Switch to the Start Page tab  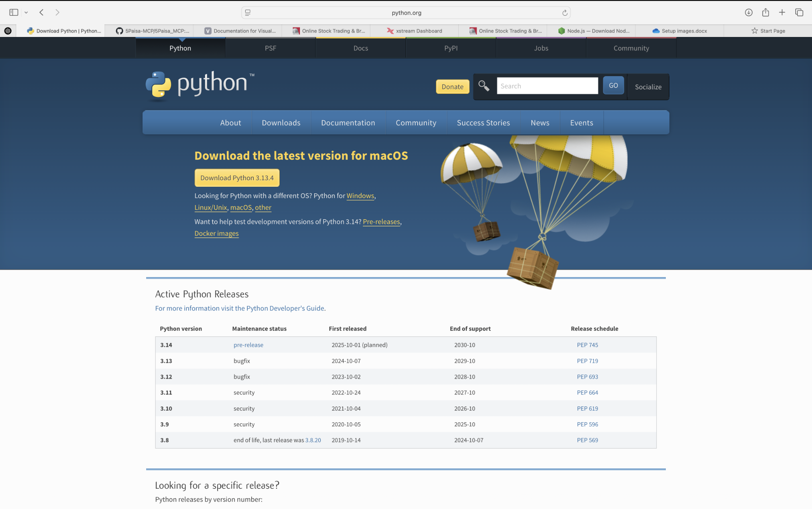(x=768, y=31)
